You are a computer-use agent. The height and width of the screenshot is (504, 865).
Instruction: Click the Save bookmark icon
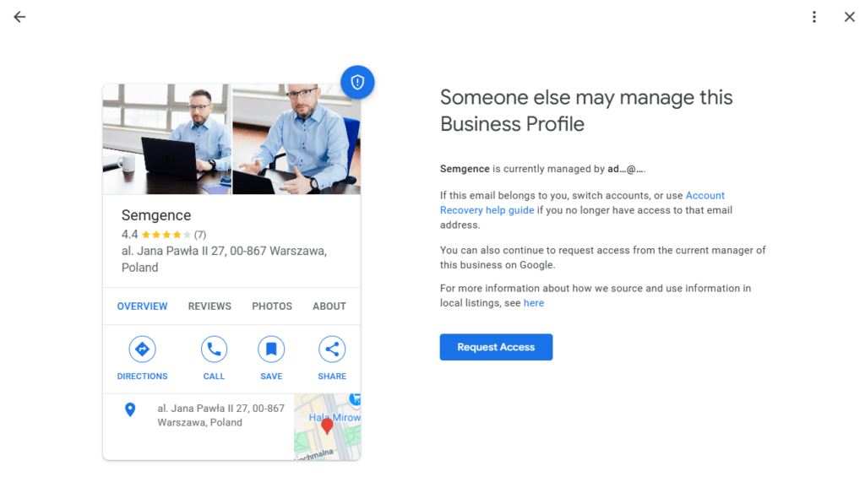pos(271,349)
